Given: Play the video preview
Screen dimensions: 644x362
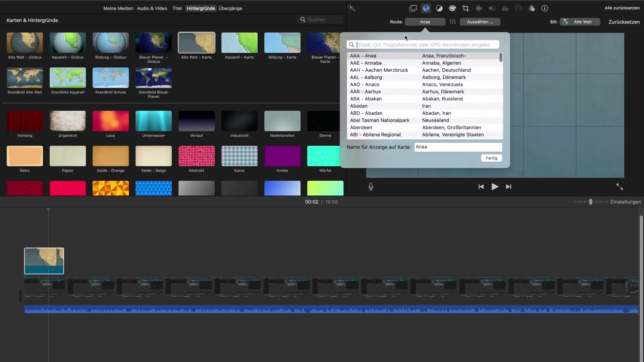Looking at the screenshot, I should coord(495,187).
